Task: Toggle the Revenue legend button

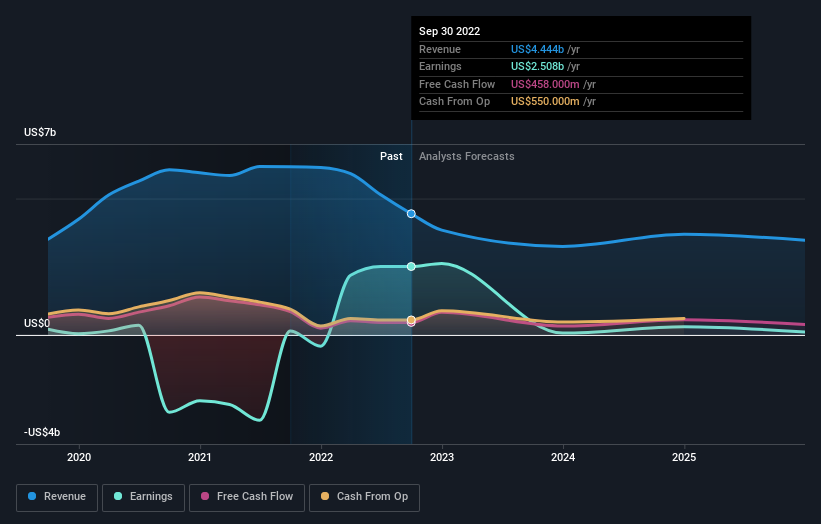Action: [x=57, y=497]
